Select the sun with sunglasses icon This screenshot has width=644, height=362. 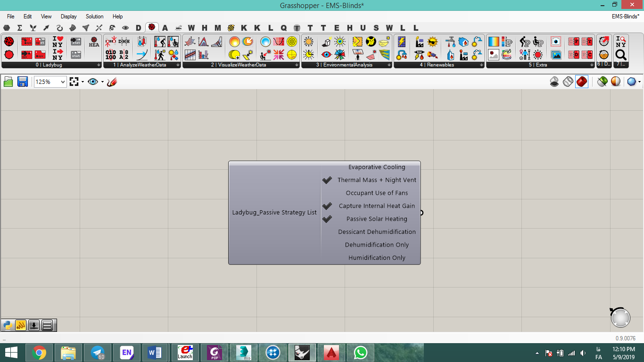click(432, 41)
